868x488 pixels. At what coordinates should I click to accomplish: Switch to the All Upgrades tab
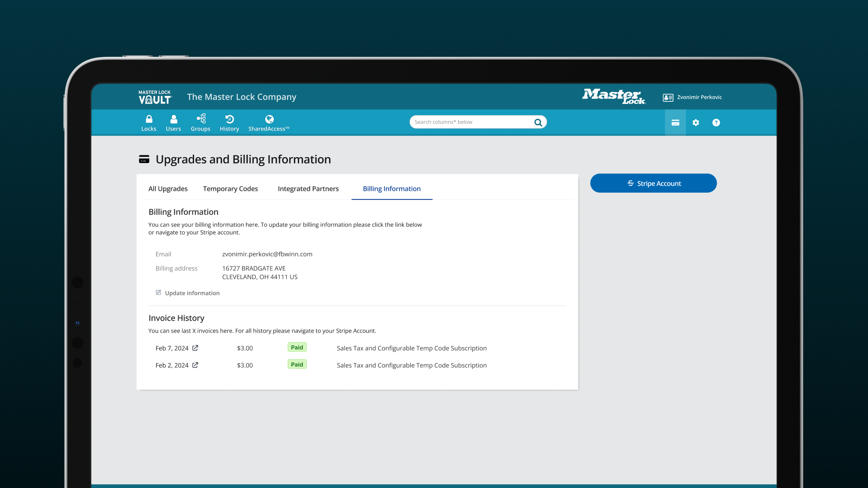[168, 188]
